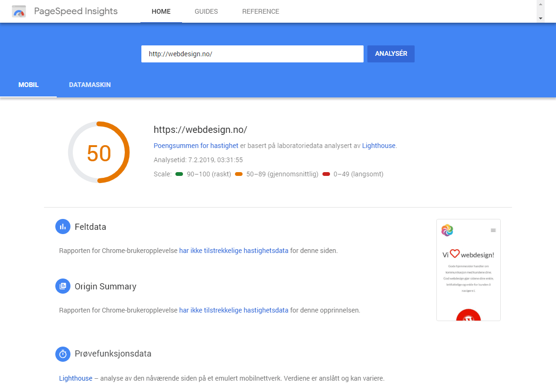556x392 pixels.
Task: Switch to the DATAMASKIN results tab
Action: [90, 85]
